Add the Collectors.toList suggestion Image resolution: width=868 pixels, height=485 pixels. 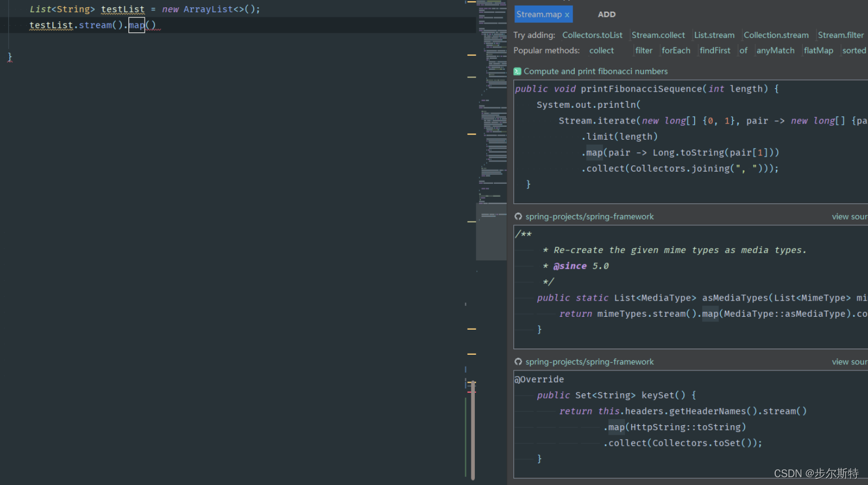592,35
